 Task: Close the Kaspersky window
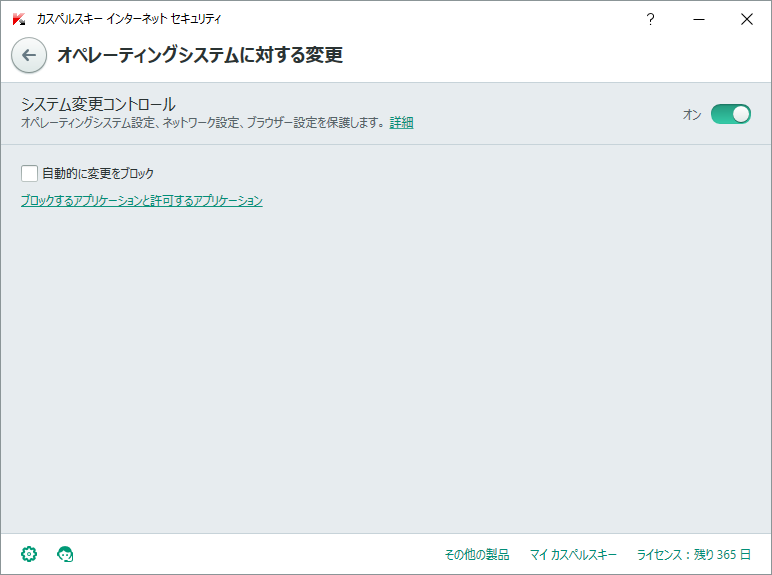747,19
